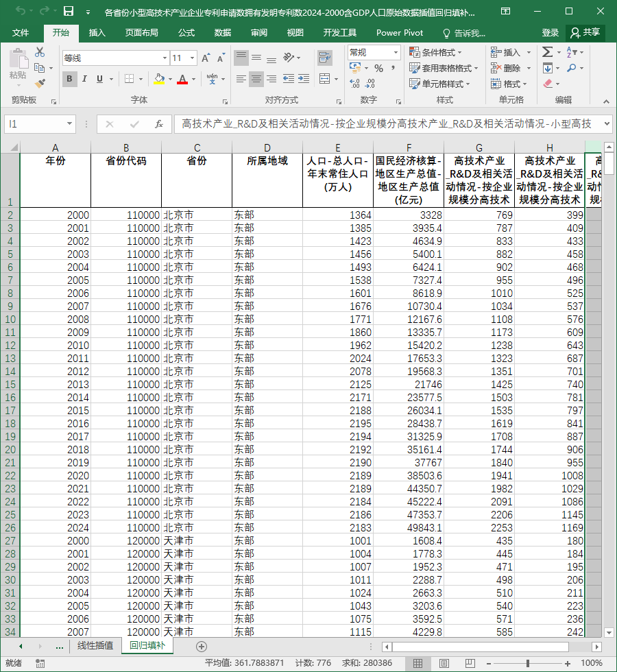Click the AutoSum sigma icon

pos(547,52)
